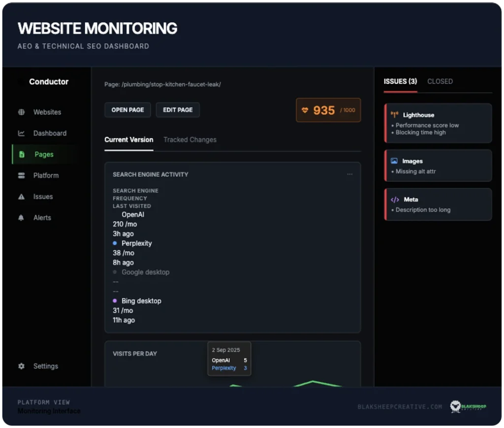
Task: Open Settings at sidebar bottom
Action: tap(46, 366)
